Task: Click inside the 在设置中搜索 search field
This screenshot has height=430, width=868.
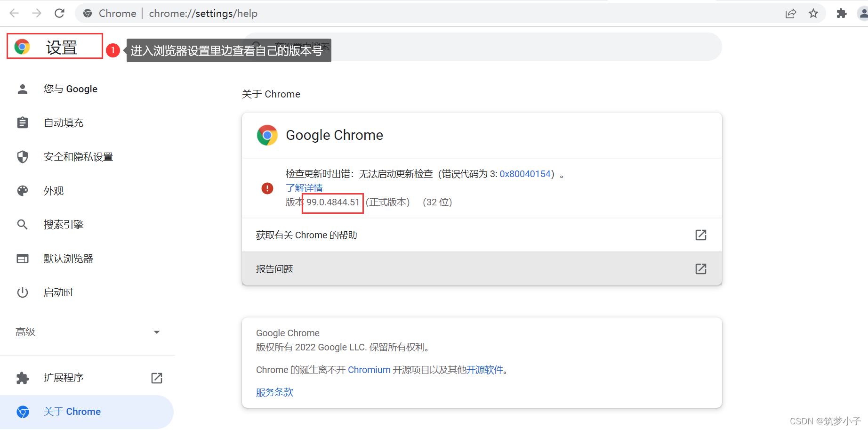Action: (471, 46)
